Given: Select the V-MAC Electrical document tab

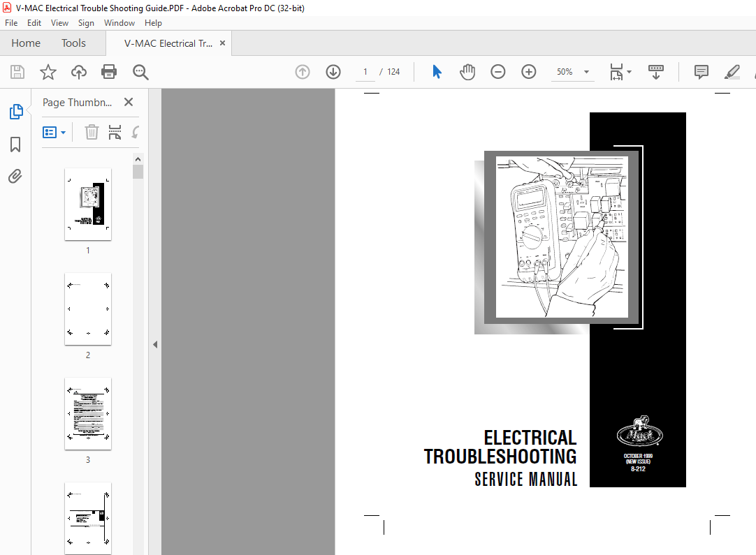Looking at the screenshot, I should [x=168, y=43].
